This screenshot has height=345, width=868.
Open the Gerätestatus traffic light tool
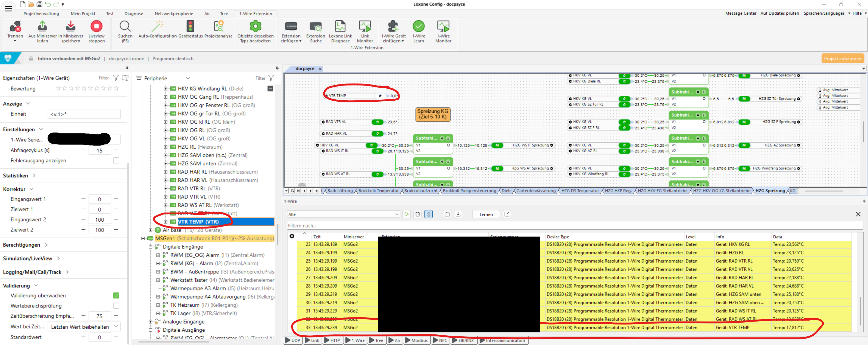pyautogui.click(x=190, y=26)
